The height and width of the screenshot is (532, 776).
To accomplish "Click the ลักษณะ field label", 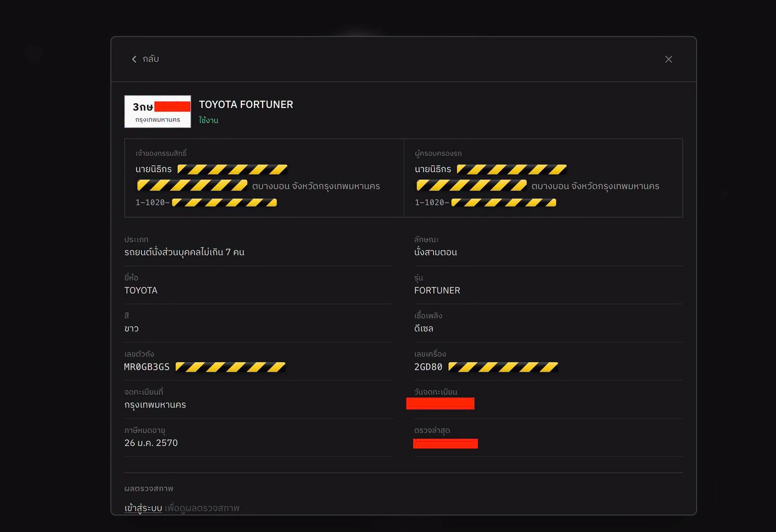I will point(426,239).
